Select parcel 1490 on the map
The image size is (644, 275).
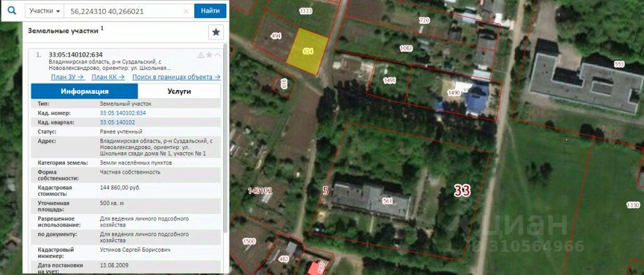pyautogui.click(x=453, y=93)
